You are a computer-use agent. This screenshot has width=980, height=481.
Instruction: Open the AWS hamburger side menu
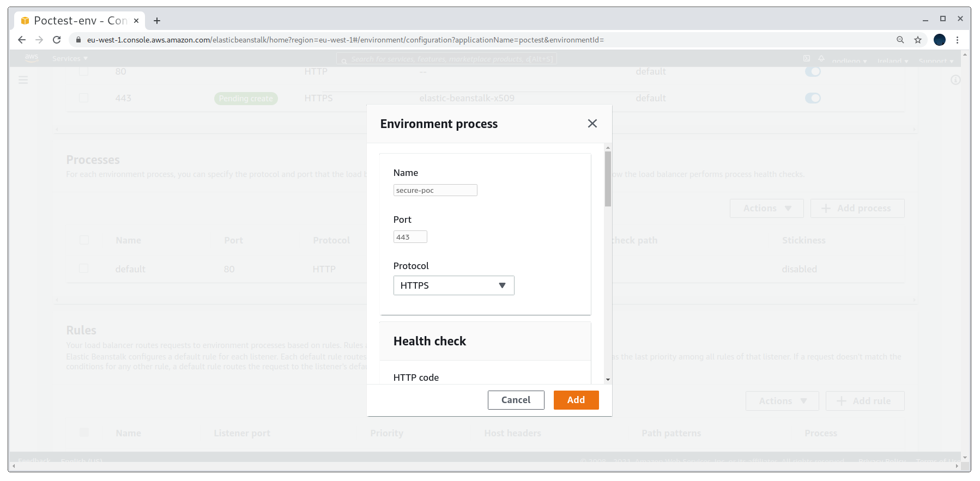(23, 80)
